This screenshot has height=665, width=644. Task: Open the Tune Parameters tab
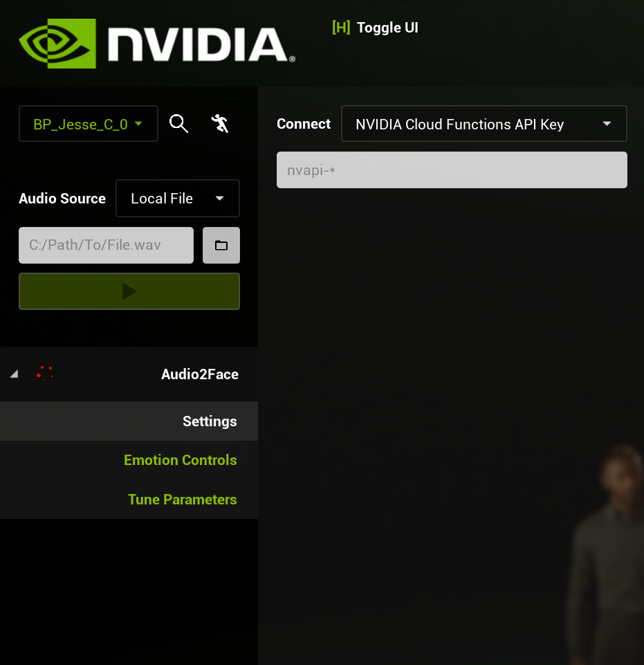point(129,499)
